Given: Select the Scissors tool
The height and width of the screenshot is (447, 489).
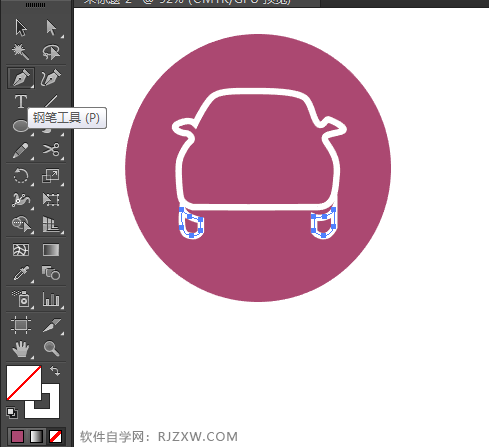Looking at the screenshot, I should click(51, 150).
